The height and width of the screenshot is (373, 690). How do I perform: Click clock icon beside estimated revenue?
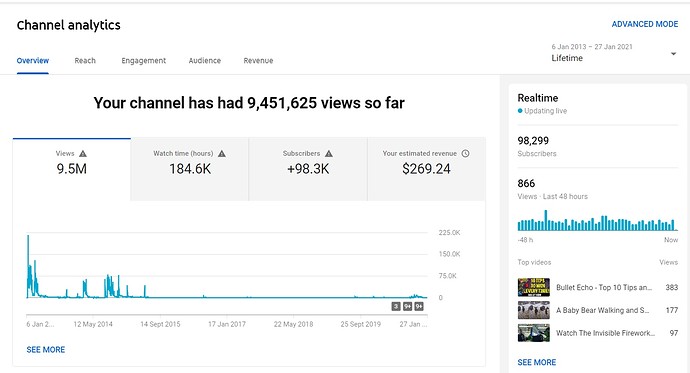(x=465, y=154)
